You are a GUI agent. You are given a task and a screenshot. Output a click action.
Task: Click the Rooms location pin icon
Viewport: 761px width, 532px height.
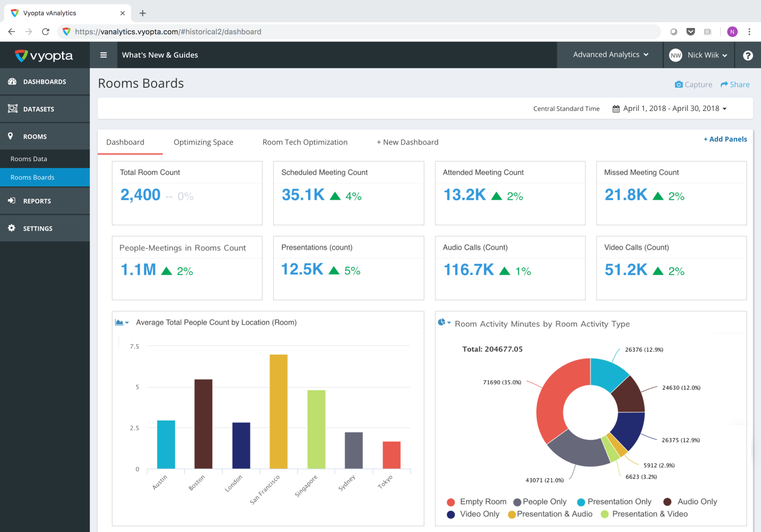point(11,136)
